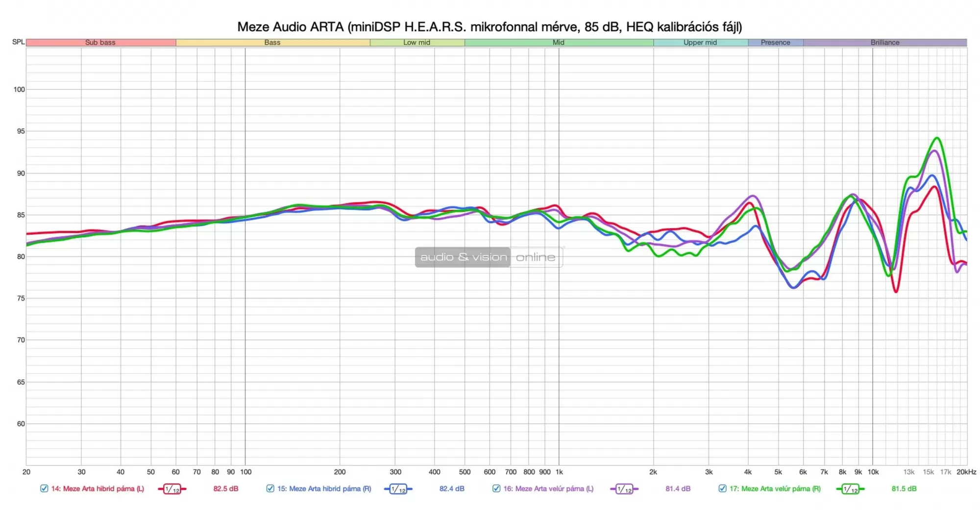Click the SPL axis label
980x513 pixels.
pos(19,42)
